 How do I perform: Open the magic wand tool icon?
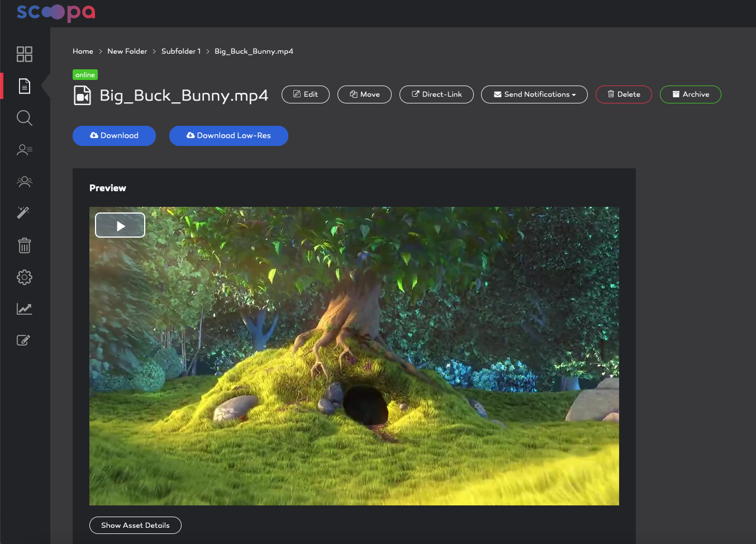tap(23, 212)
